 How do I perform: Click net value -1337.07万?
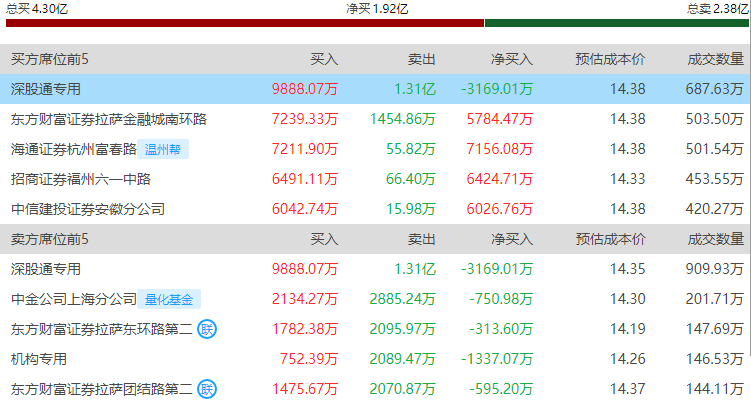coord(497,359)
